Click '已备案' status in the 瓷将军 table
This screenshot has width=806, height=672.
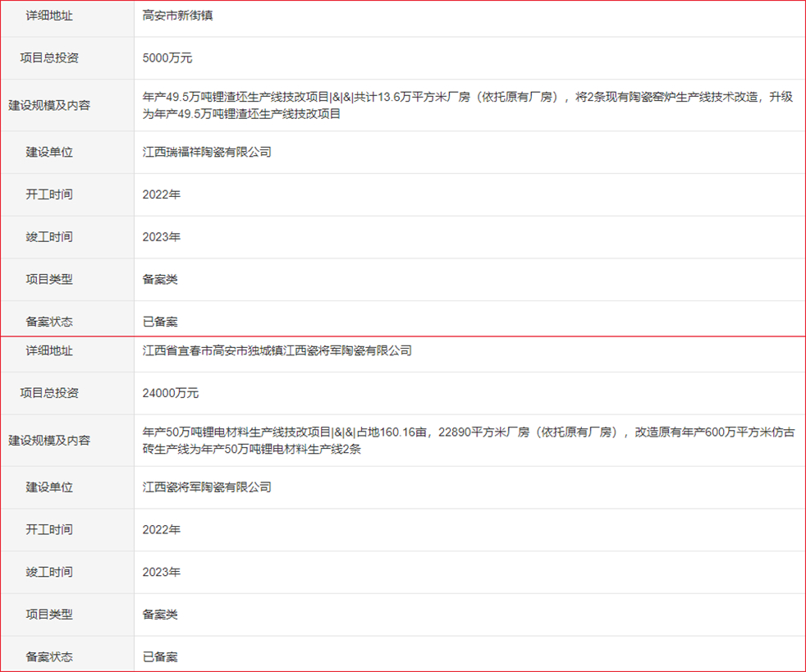click(160, 656)
